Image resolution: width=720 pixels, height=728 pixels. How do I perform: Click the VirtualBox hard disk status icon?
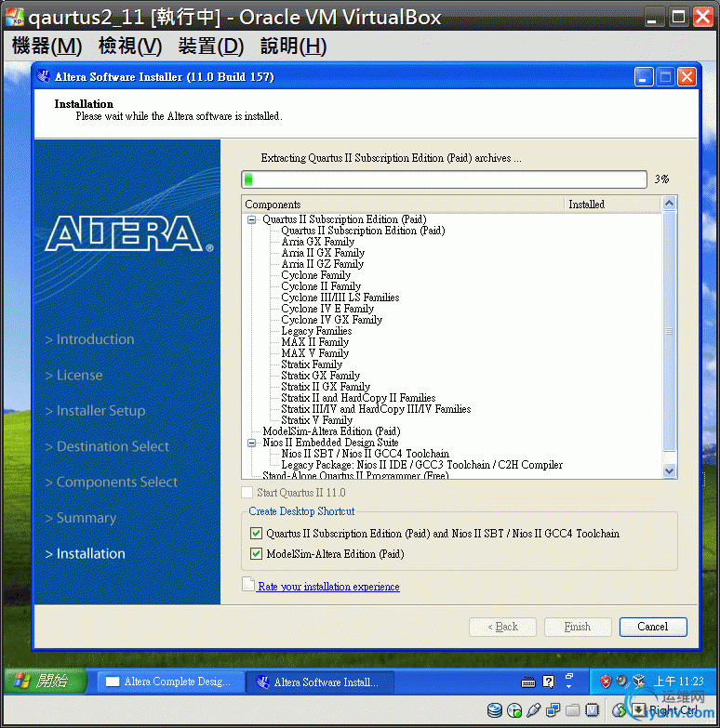point(495,710)
